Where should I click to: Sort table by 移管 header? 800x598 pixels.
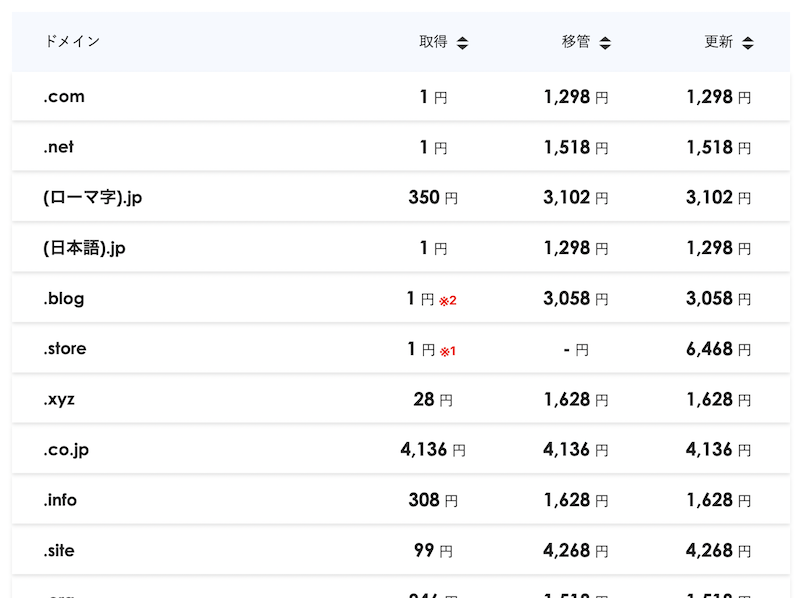click(576, 42)
